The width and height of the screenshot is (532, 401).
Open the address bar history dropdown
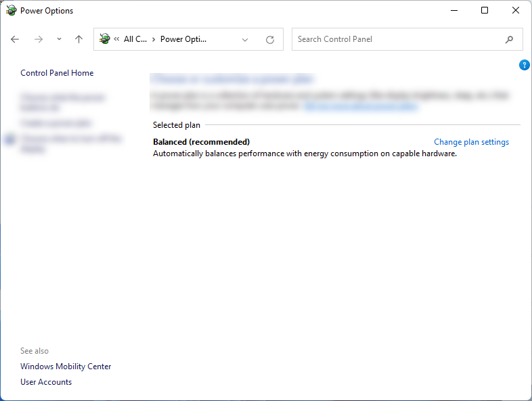point(244,40)
